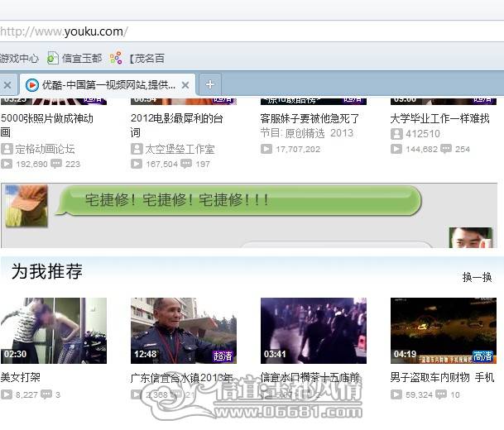The height and width of the screenshot is (430, 504).
Task: Click comment icon beside 3 under 美女打架
Action: (x=46, y=394)
